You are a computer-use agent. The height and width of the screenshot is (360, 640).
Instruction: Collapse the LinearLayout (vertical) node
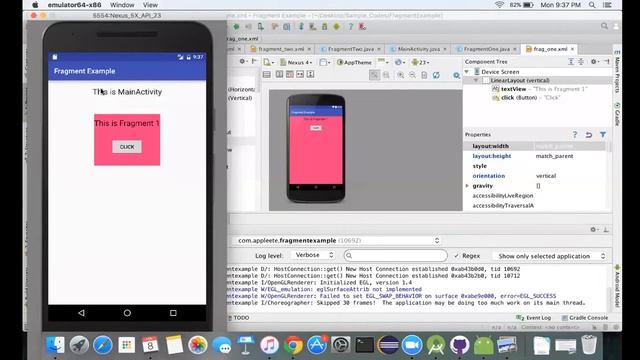coord(476,80)
